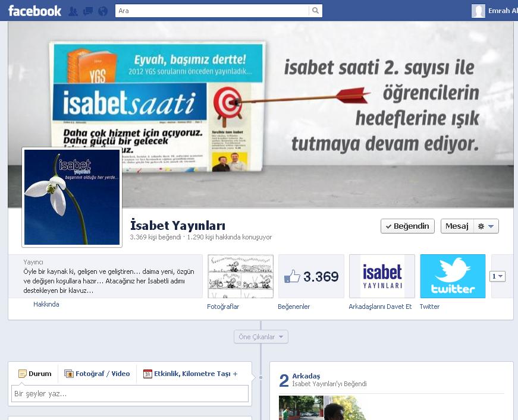This screenshot has height=420, width=518.
Task: Click the 'Öyle bir kaynak ki' description
Action: pos(109,281)
